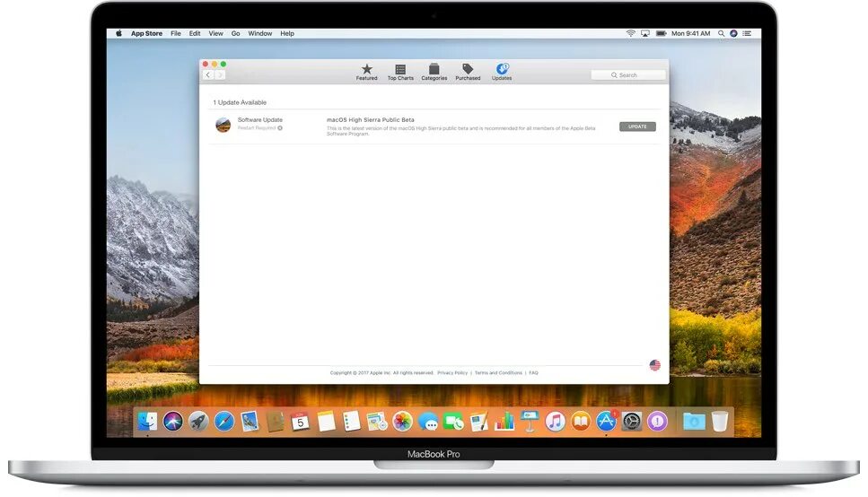Open System Preferences gear in the Dock

[632, 421]
